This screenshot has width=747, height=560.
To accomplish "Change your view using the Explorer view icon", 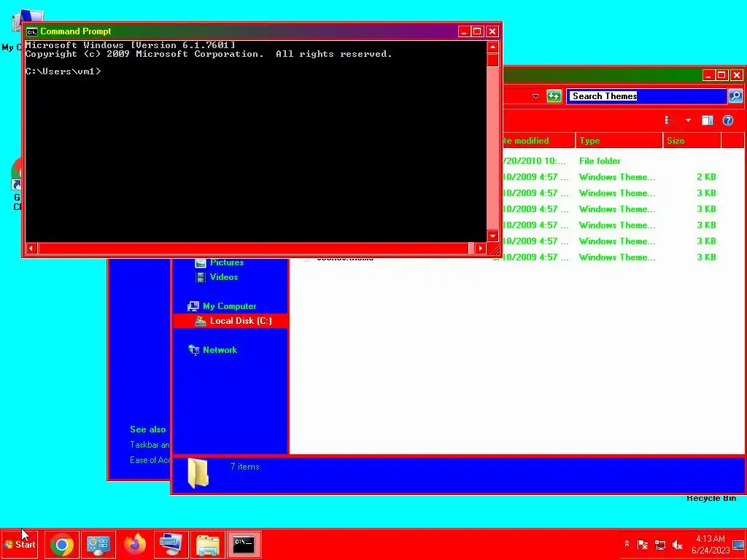I will click(x=670, y=120).
